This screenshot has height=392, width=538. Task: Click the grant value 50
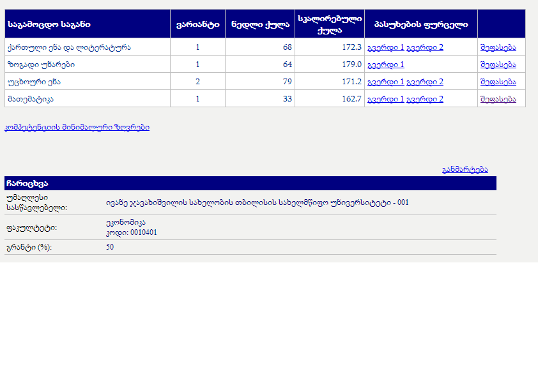click(x=110, y=247)
